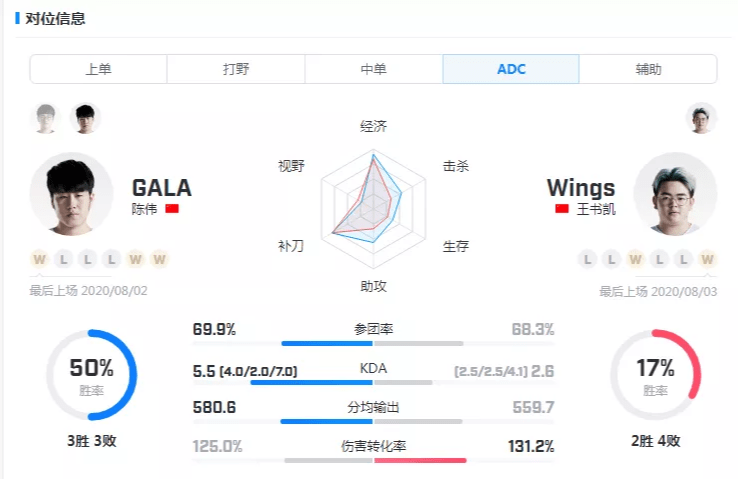Switch to the 上单 tab
Viewport: 739px width, 479px height.
(x=98, y=69)
